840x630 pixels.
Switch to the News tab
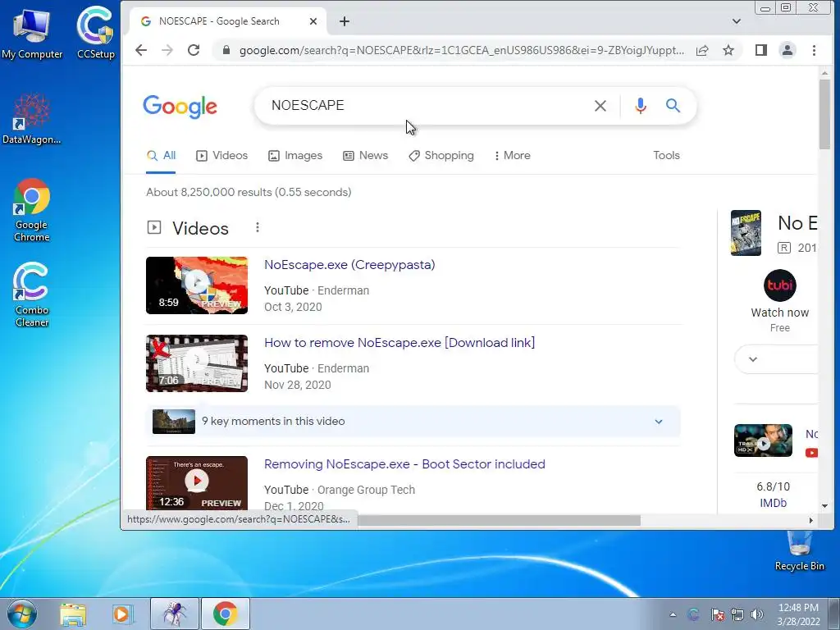pyautogui.click(x=365, y=155)
